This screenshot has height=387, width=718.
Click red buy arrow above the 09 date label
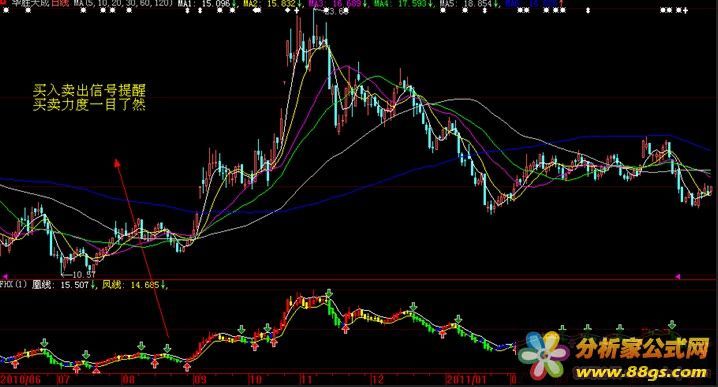[187, 366]
